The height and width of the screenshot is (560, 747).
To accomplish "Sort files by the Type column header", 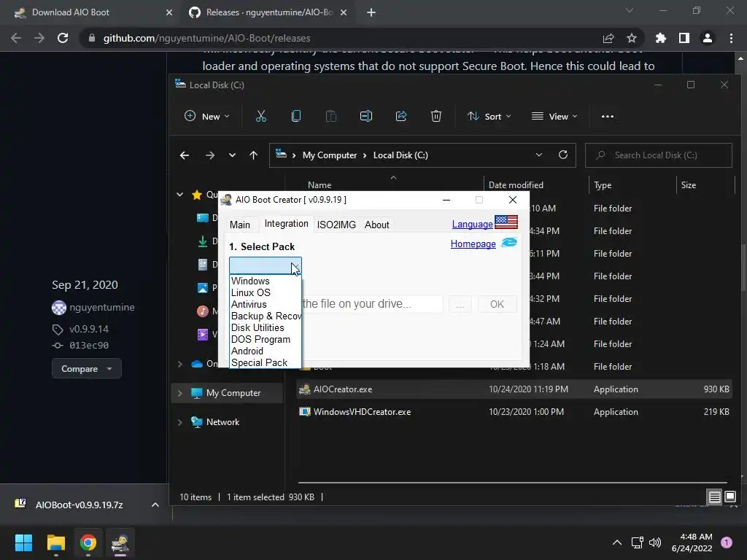I will 603,184.
